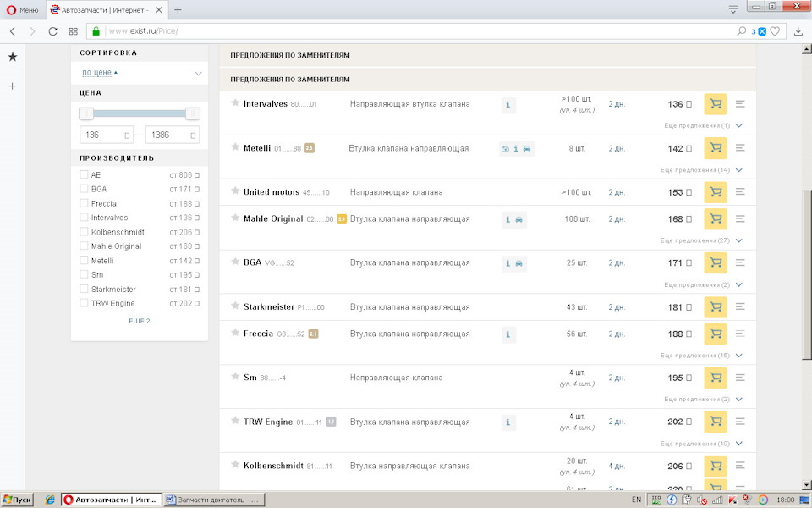This screenshot has height=508, width=812.
Task: Show 2 more manufacturers via ЕЩЕ 2
Action: tap(140, 321)
